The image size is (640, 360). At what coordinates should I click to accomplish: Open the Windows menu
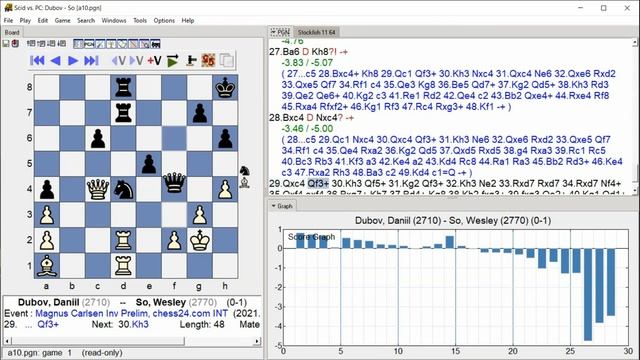tap(114, 20)
